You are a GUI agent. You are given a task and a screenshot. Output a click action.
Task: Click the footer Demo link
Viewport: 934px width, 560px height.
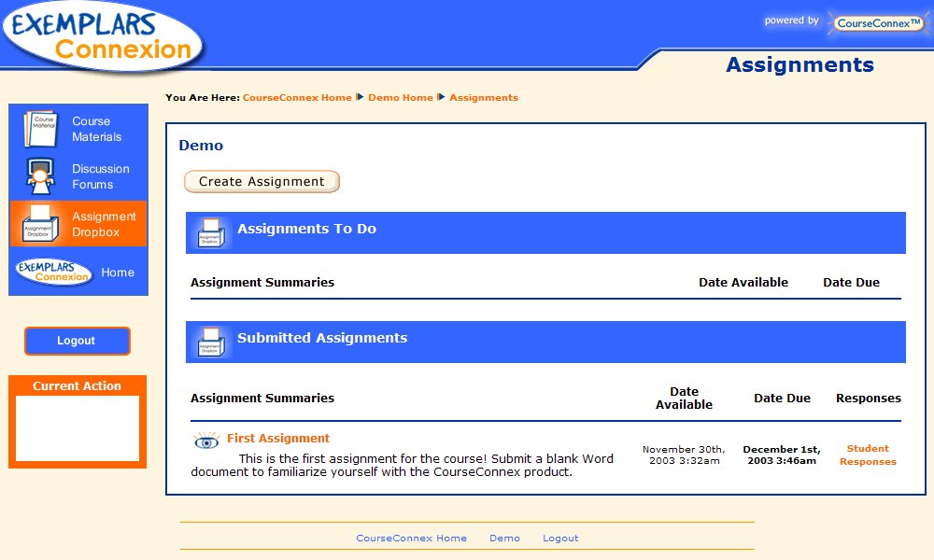504,539
